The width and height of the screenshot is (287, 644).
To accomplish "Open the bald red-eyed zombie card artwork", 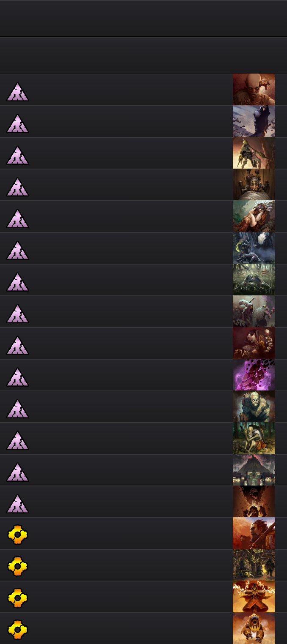I will coord(254,90).
